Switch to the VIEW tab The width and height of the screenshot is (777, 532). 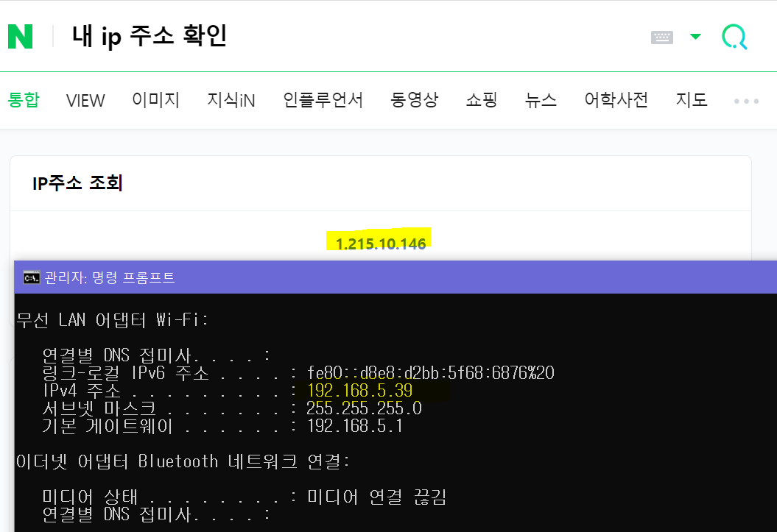pos(85,101)
